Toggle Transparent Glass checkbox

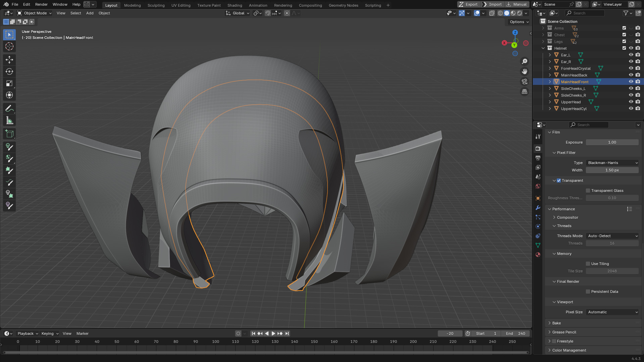tap(588, 191)
